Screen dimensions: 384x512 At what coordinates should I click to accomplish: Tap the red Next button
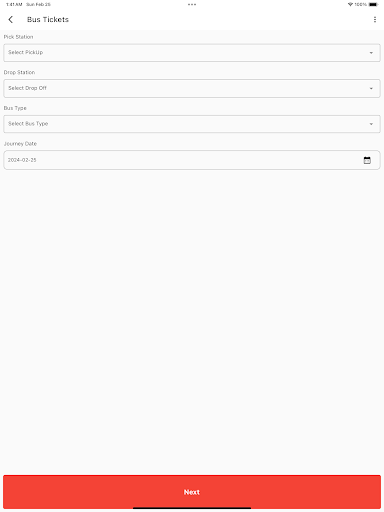pos(192,492)
